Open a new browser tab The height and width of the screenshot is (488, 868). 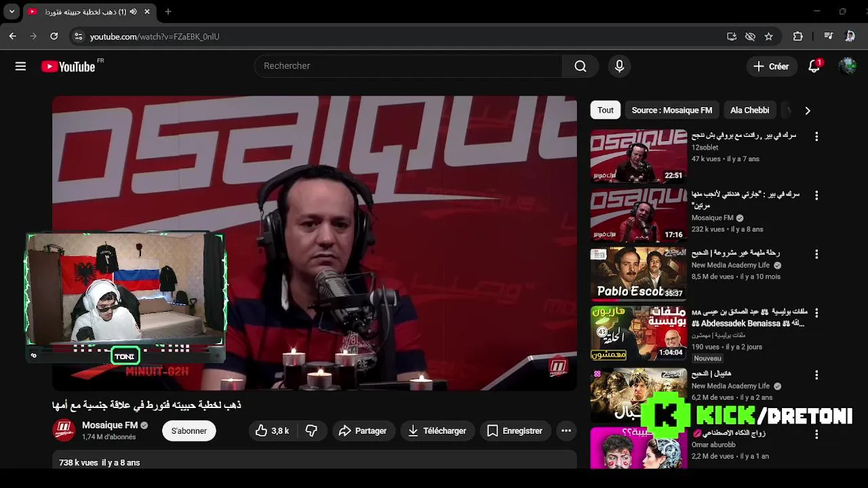(168, 12)
